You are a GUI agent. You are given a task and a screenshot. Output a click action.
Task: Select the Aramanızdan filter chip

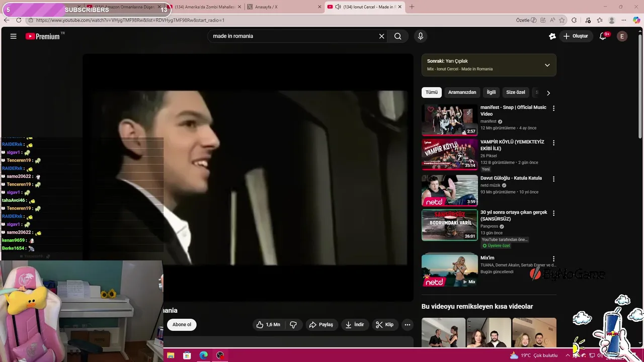(x=462, y=93)
